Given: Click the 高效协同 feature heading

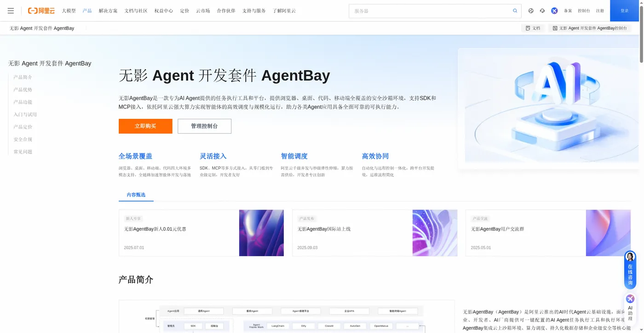Looking at the screenshot, I should pos(375,156).
